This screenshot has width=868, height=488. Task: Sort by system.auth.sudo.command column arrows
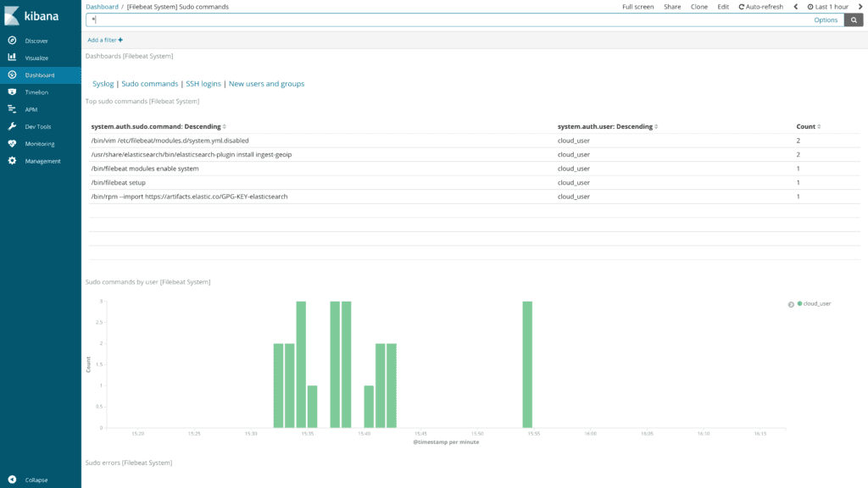[x=224, y=127]
